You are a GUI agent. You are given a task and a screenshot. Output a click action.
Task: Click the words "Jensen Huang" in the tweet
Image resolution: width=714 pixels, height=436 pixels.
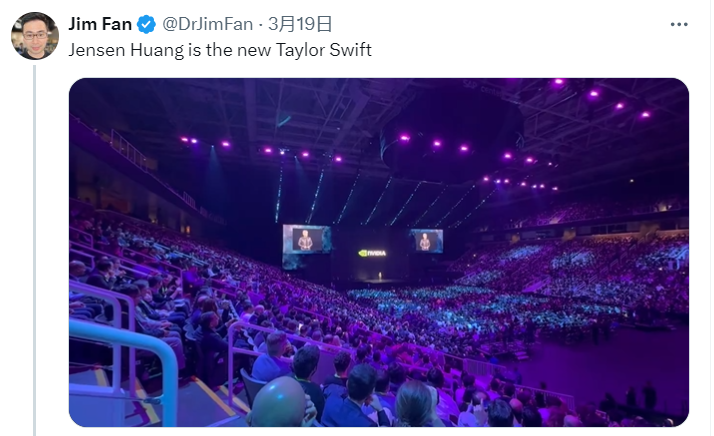pyautogui.click(x=126, y=50)
